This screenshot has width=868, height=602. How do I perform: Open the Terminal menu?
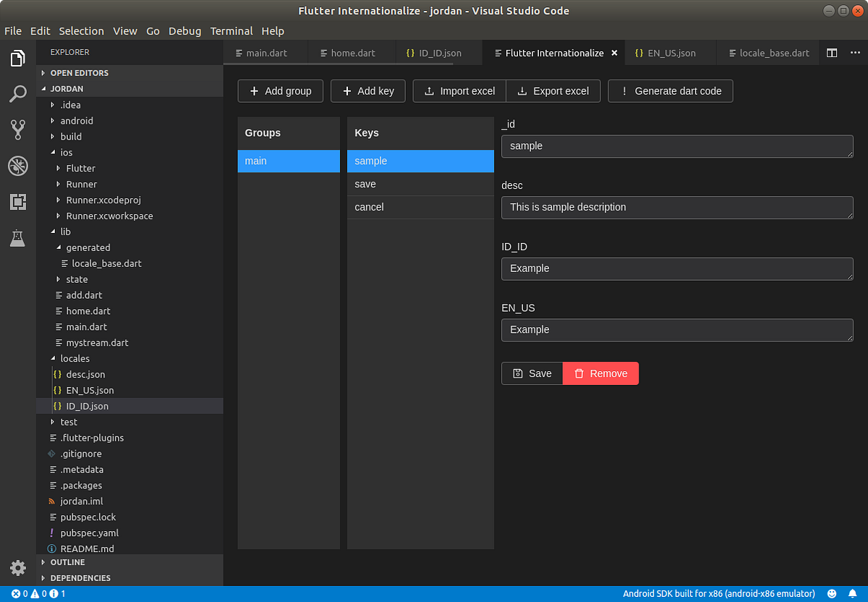pos(231,31)
